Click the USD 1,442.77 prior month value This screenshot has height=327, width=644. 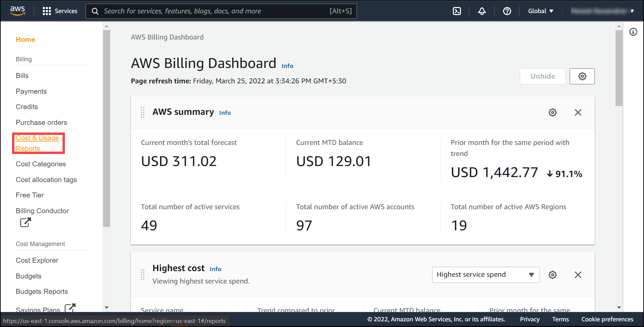494,173
